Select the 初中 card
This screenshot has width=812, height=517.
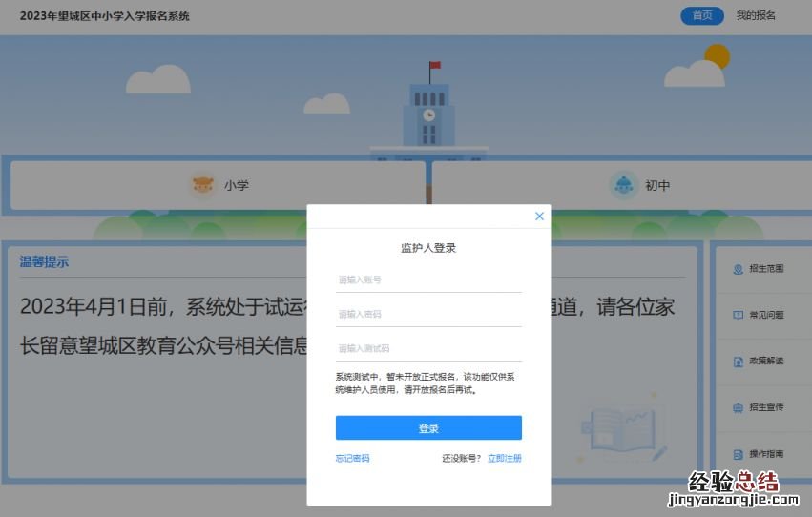pos(622,185)
